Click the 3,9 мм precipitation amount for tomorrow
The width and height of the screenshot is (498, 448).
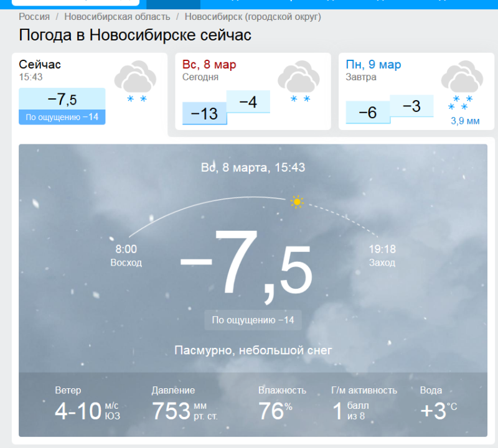(464, 121)
